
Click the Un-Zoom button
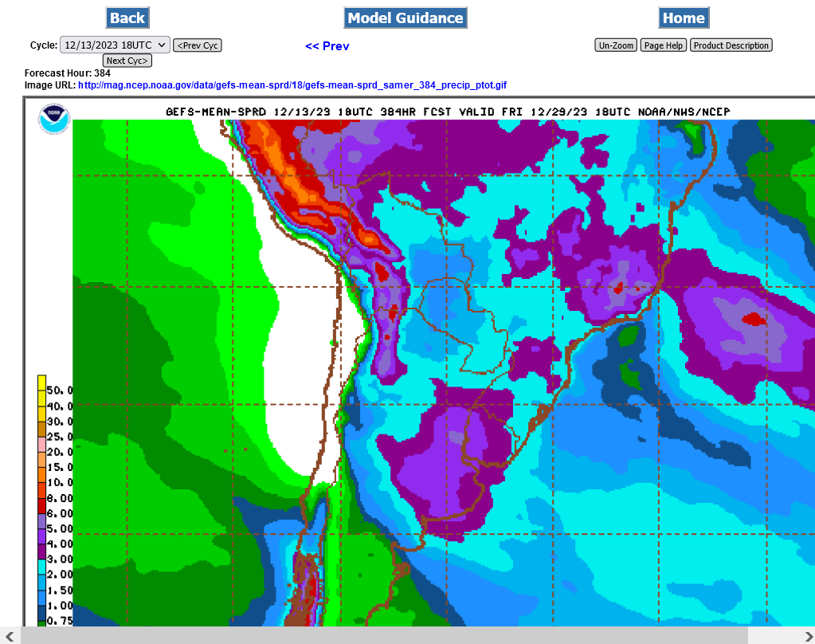[616, 45]
